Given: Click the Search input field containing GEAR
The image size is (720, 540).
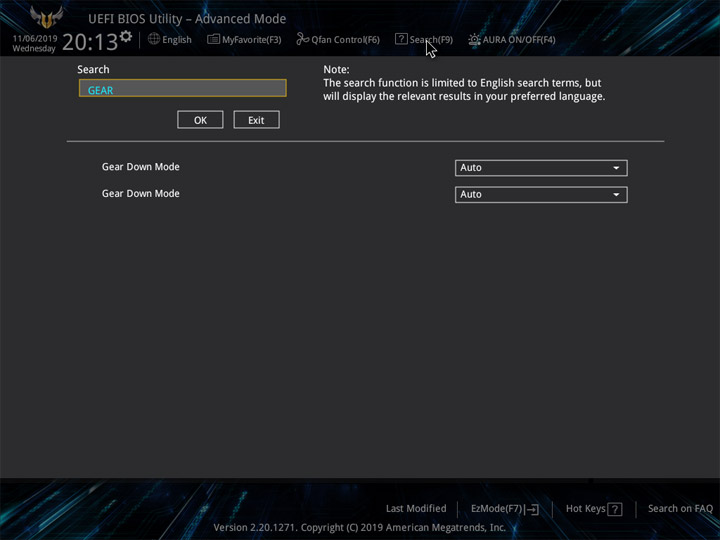Looking at the screenshot, I should 183,88.
